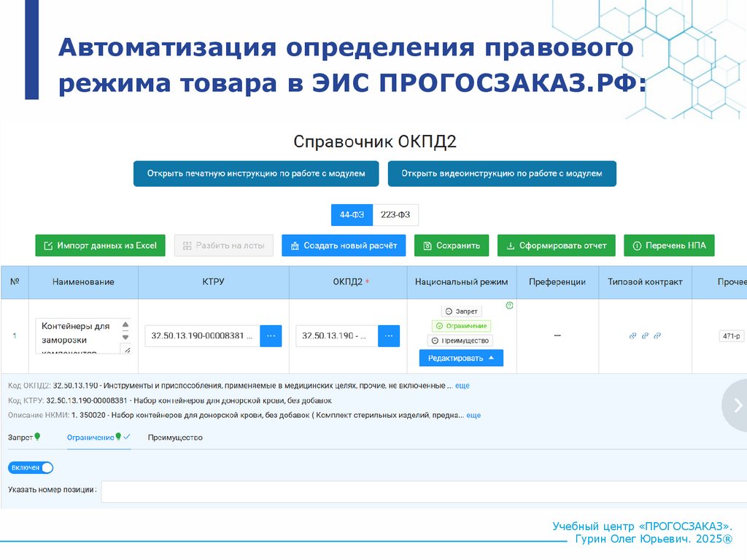Viewport: 747px width, 560px height.
Task: Select the Ограничение status chip
Action: [461, 326]
